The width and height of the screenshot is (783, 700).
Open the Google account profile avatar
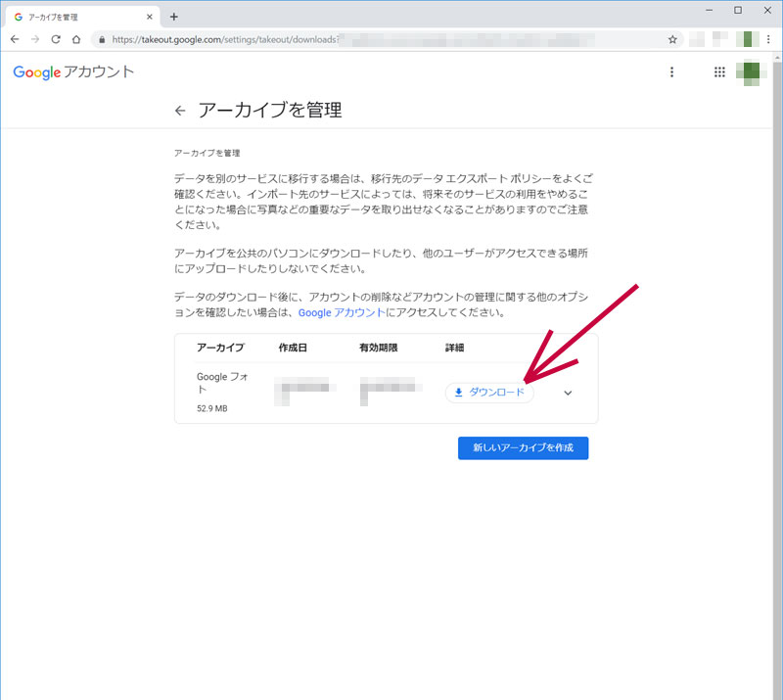click(x=751, y=72)
